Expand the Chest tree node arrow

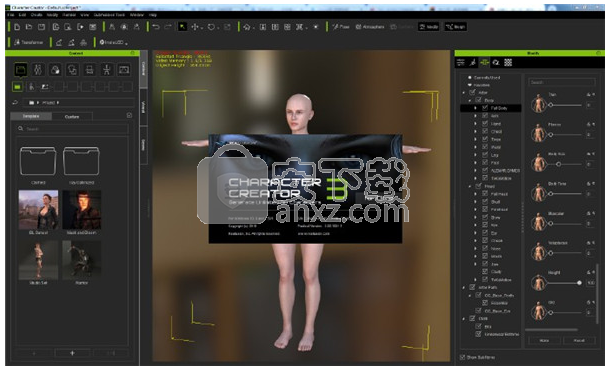tap(475, 131)
